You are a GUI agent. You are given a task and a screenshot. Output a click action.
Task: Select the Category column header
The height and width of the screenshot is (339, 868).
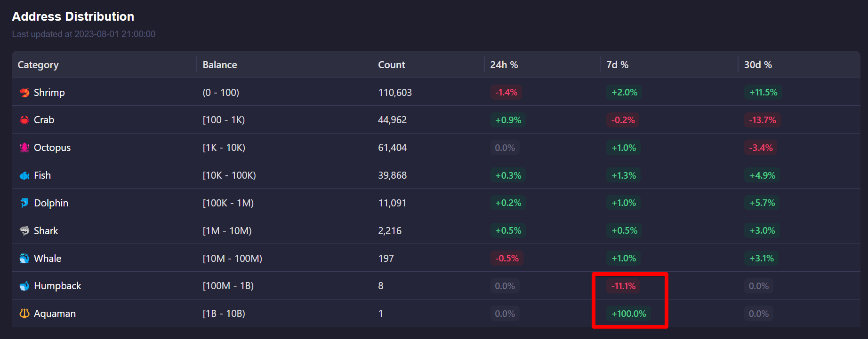pyautogui.click(x=38, y=65)
